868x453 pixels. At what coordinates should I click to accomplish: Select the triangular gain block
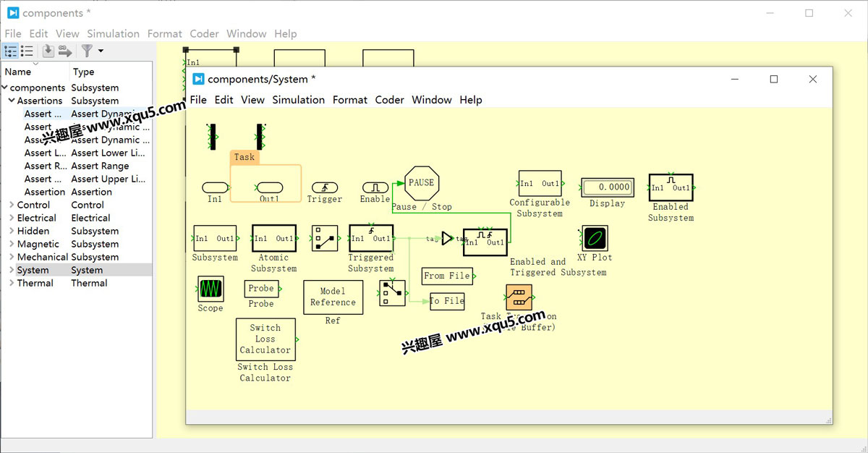(x=448, y=238)
